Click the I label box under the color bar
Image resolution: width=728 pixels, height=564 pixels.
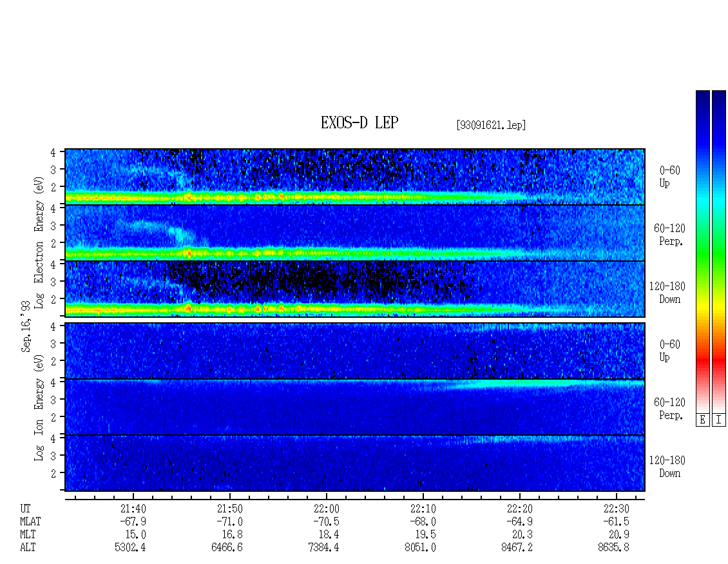pyautogui.click(x=719, y=420)
